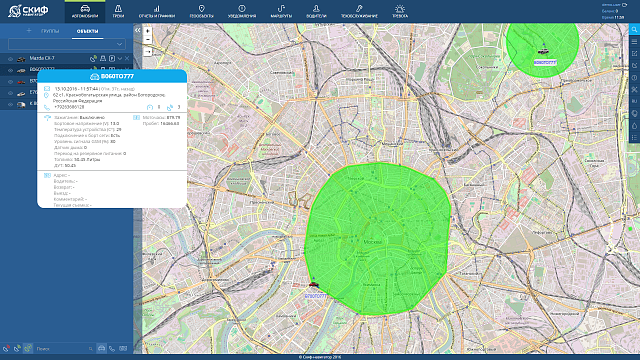The height and width of the screenshot is (360, 640).
Task: Toggle search by phone mode icon
Action: [x=112, y=349]
